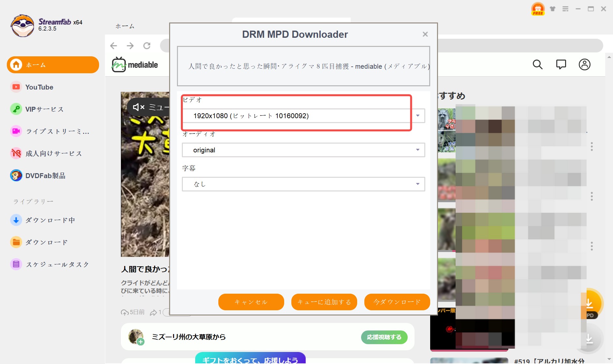Open the YouTube section in the sidebar
The width and height of the screenshot is (613, 364).
tap(39, 87)
